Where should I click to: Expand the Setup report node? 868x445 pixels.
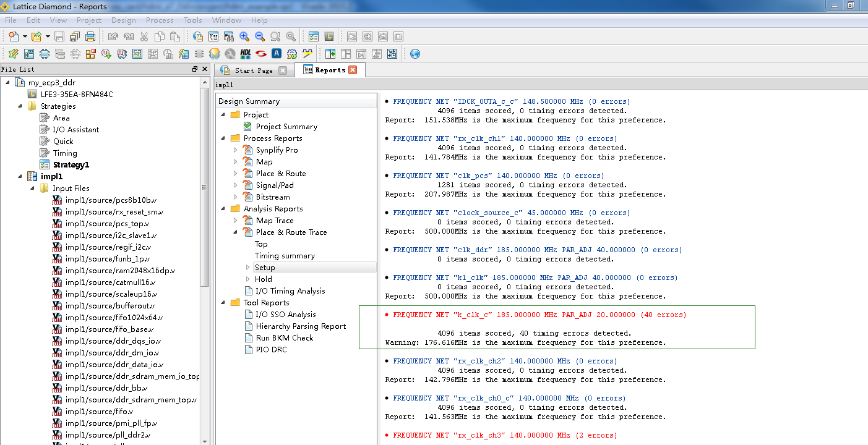(248, 268)
